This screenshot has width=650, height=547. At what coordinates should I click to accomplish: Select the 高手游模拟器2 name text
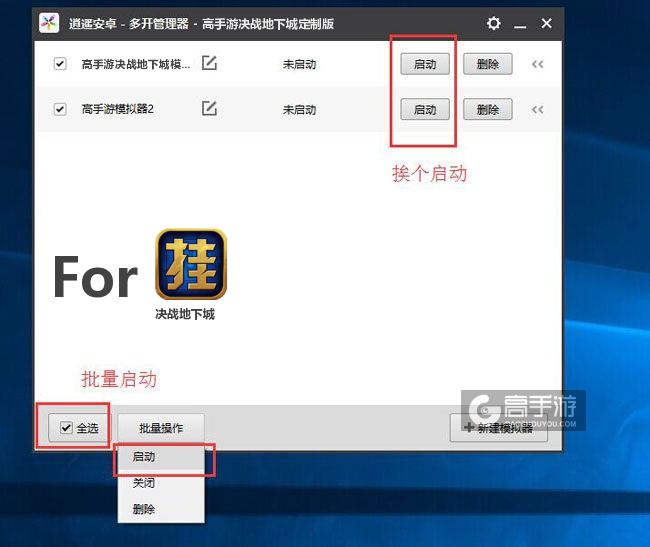pyautogui.click(x=118, y=109)
